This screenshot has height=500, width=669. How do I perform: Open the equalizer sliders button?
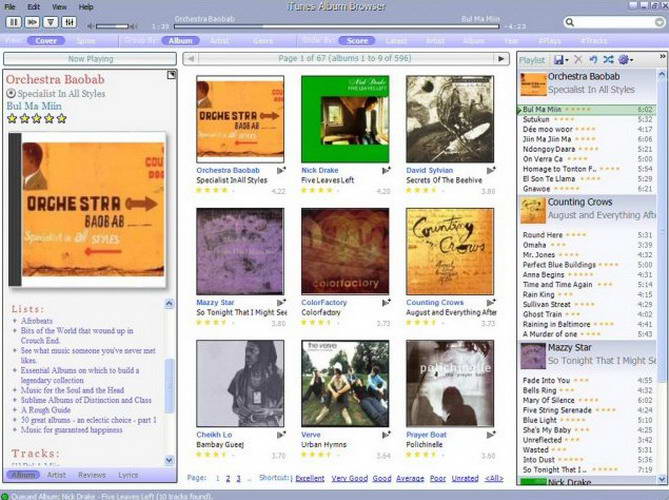tap(69, 22)
